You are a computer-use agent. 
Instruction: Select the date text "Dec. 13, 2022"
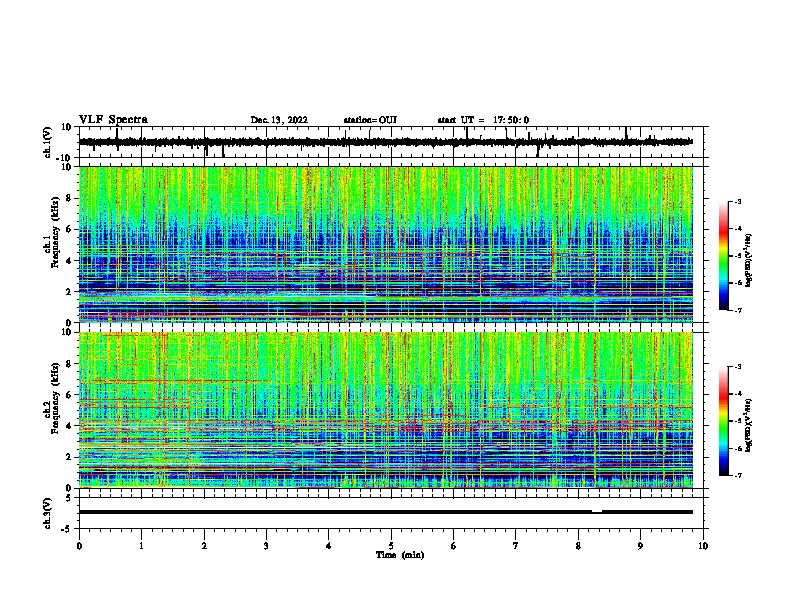(279, 120)
